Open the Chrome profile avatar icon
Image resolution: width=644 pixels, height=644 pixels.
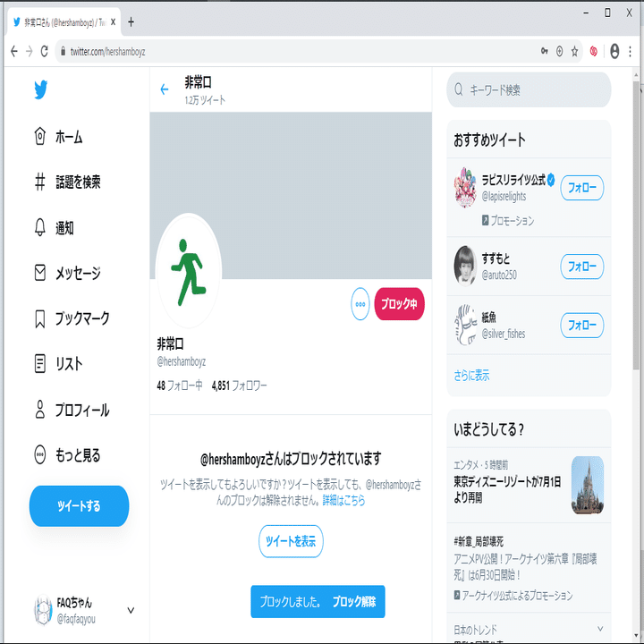pos(614,51)
